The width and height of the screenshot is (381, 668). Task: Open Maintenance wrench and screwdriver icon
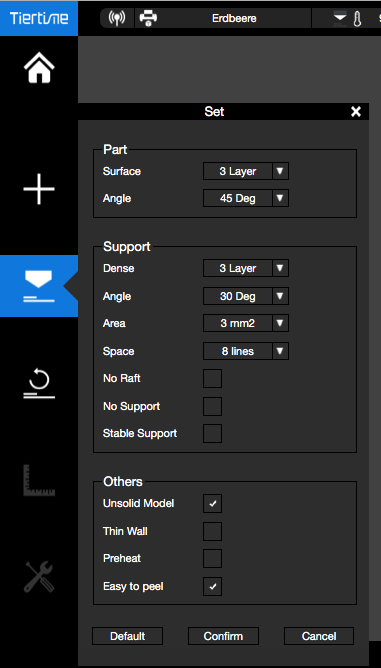click(x=39, y=577)
